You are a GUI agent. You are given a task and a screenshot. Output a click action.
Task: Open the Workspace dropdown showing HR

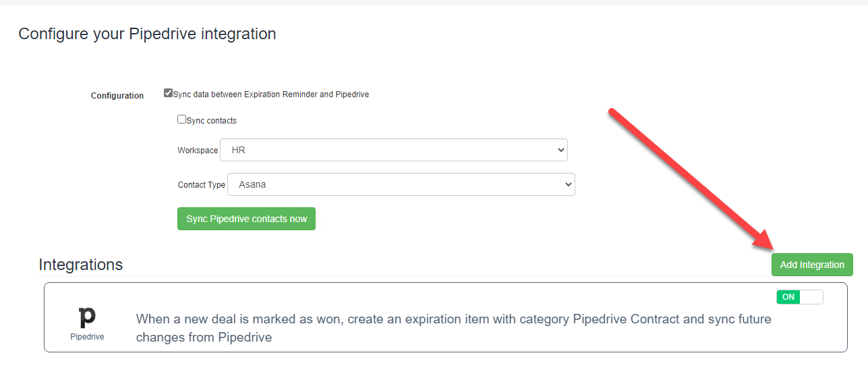394,150
